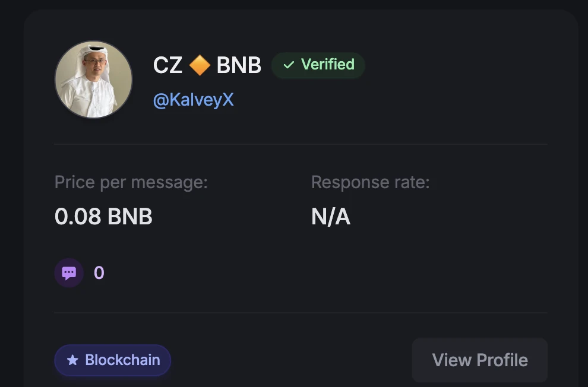Screen dimensions: 588x387
Task: Select the N/A response rate value
Action: (x=331, y=217)
